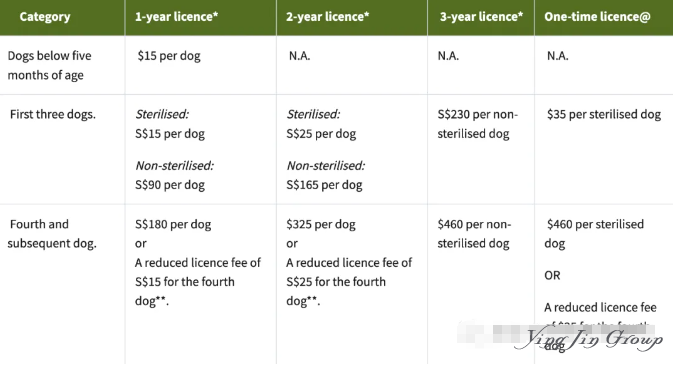Select the $325 per dog text
The width and height of the screenshot is (673, 370).
pos(321,224)
